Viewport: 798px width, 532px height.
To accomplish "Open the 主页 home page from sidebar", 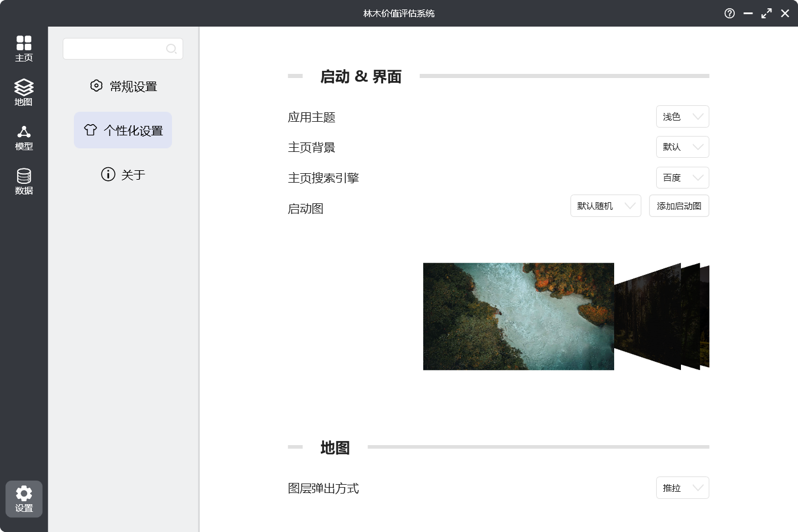I will [x=24, y=47].
